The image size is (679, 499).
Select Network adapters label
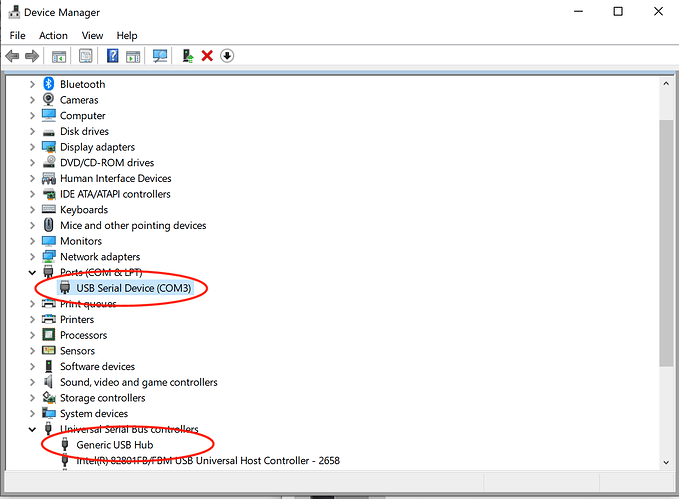(x=100, y=257)
